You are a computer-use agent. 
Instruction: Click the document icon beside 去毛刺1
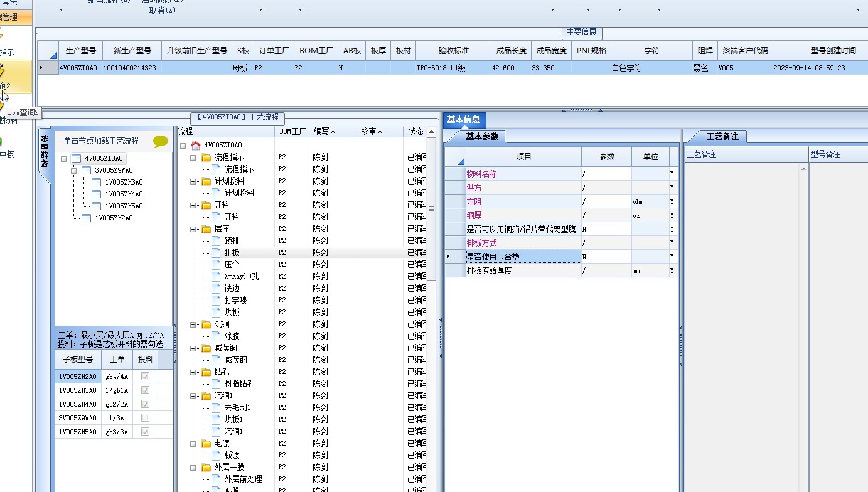(216, 407)
